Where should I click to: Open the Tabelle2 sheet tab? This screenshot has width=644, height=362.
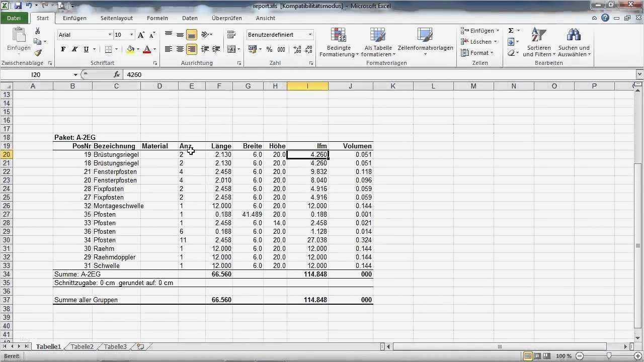(81, 346)
